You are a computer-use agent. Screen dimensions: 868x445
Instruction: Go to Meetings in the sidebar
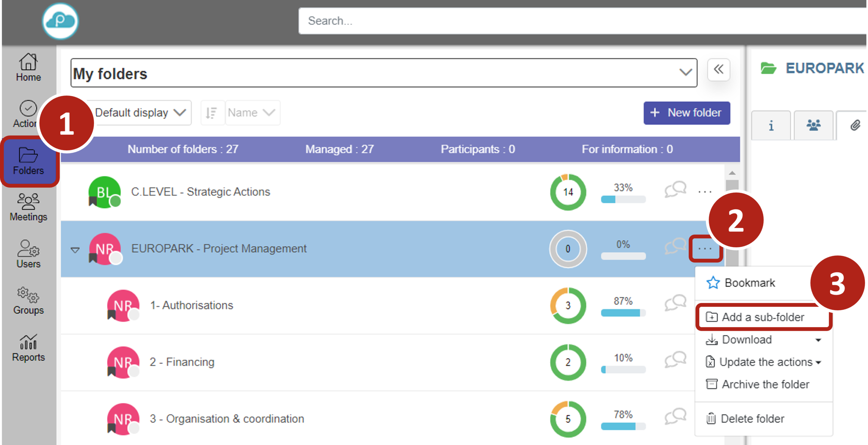pos(28,207)
